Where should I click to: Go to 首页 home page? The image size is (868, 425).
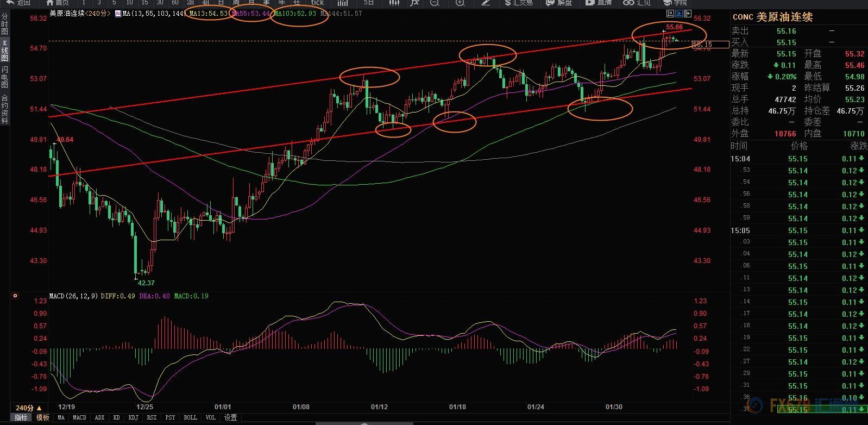58,3
